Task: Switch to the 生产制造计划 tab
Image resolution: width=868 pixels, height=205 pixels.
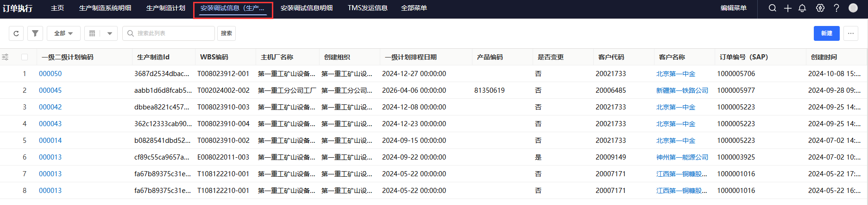Action: click(165, 8)
